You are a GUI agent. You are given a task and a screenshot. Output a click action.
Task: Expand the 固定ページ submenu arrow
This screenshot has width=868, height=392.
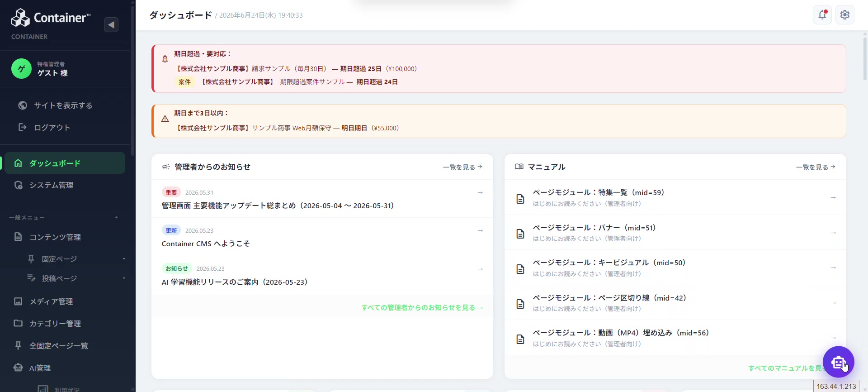point(124,259)
